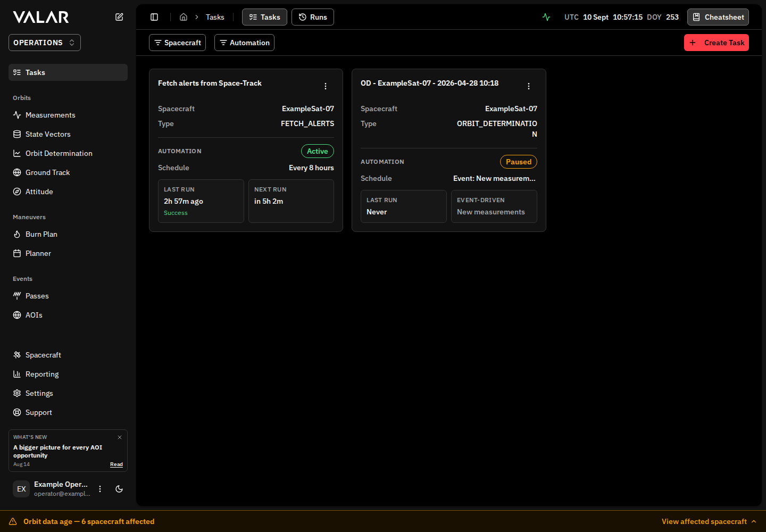Viewport: 766px width, 532px height.
Task: Open AOIs page
Action: 68,315
